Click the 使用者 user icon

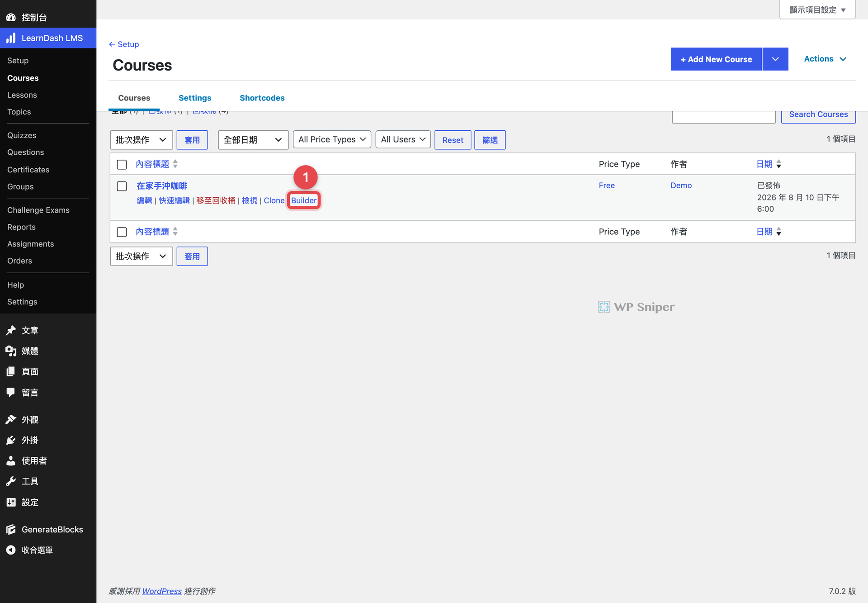[x=11, y=461]
